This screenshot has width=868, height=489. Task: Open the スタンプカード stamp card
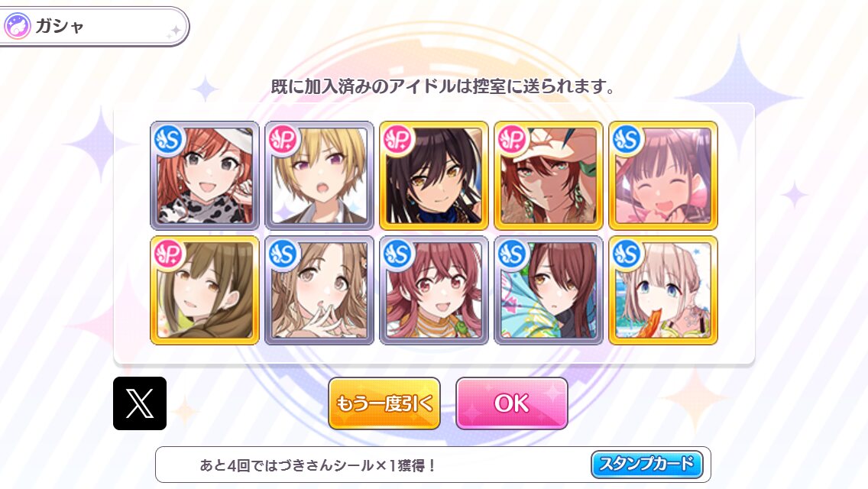click(647, 464)
